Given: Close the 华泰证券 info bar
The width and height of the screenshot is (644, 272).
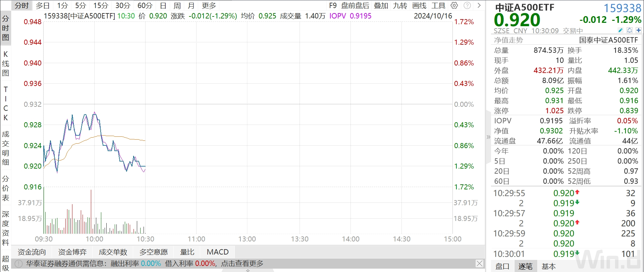Looking at the screenshot, I should [x=480, y=264].
